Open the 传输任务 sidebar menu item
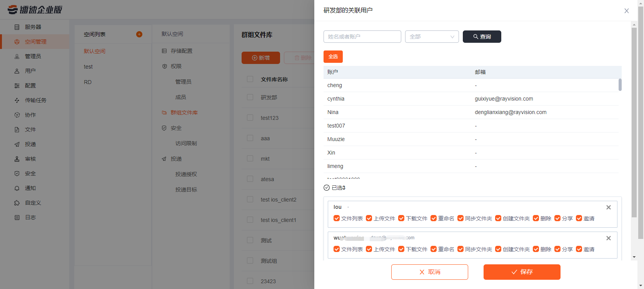 (x=35, y=100)
